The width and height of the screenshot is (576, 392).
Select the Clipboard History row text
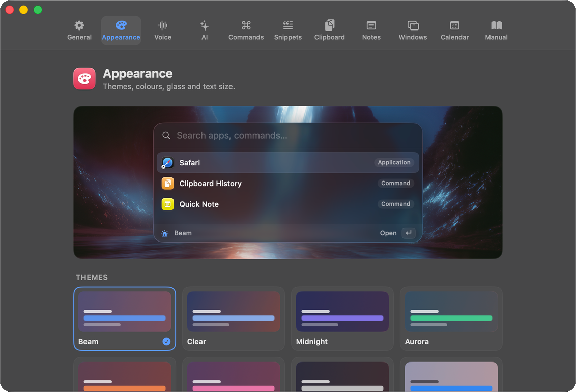[211, 184]
